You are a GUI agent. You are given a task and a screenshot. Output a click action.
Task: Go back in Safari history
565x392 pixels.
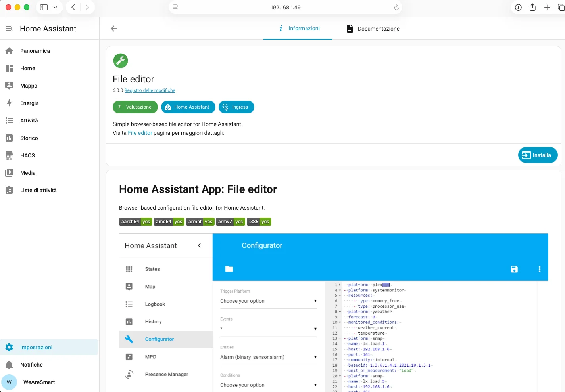pyautogui.click(x=73, y=7)
